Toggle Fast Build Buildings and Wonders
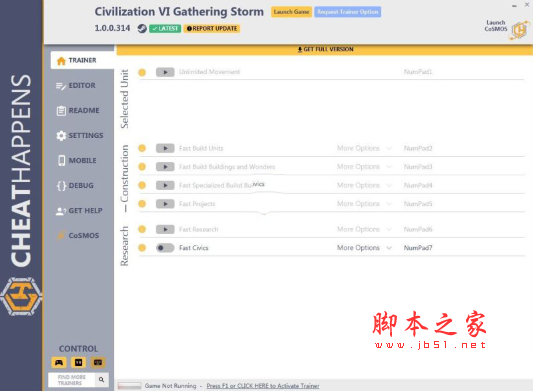533x391 pixels. [165, 167]
